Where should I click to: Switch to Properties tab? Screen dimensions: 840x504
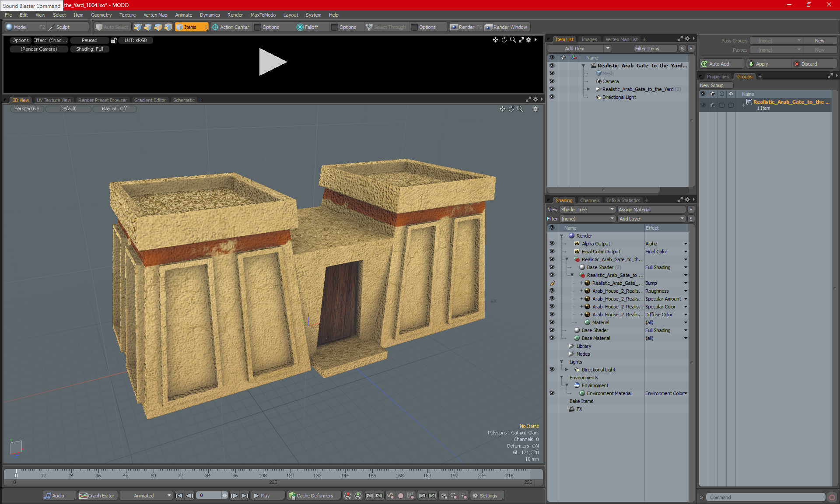[717, 77]
